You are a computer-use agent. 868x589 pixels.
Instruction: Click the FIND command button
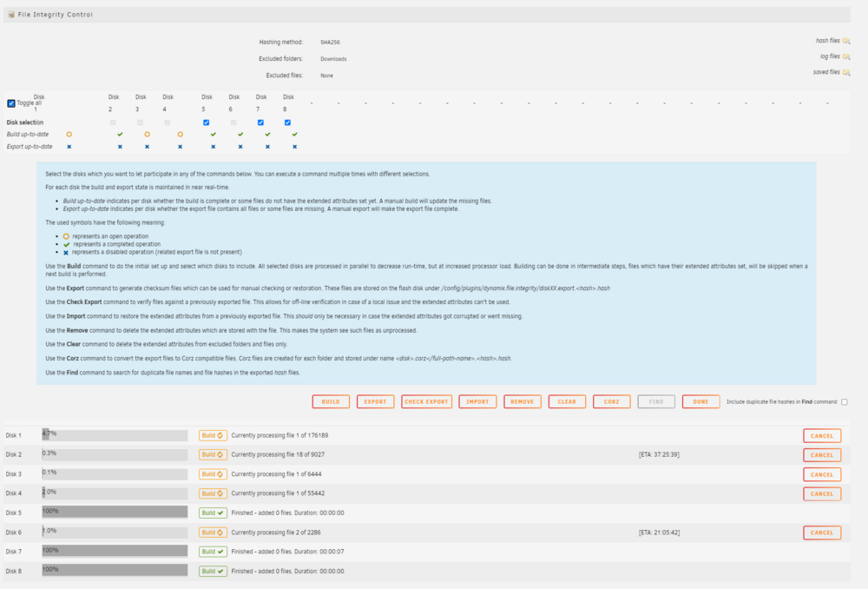point(656,401)
